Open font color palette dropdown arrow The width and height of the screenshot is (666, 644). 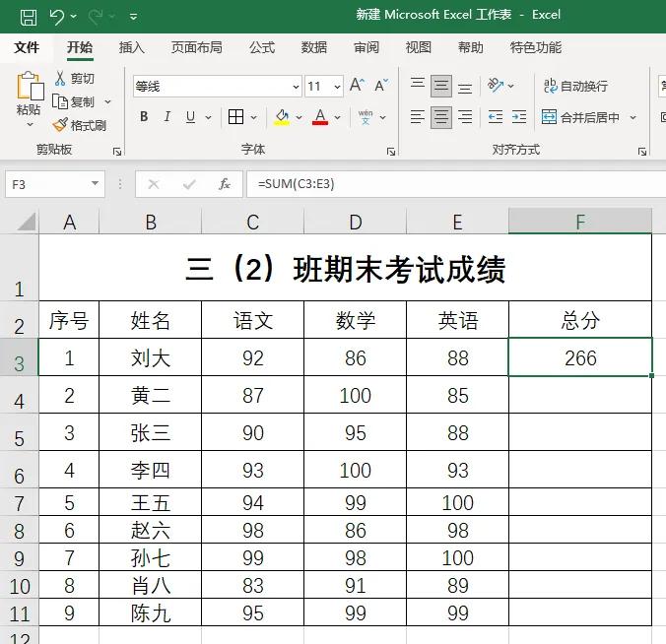(x=337, y=117)
